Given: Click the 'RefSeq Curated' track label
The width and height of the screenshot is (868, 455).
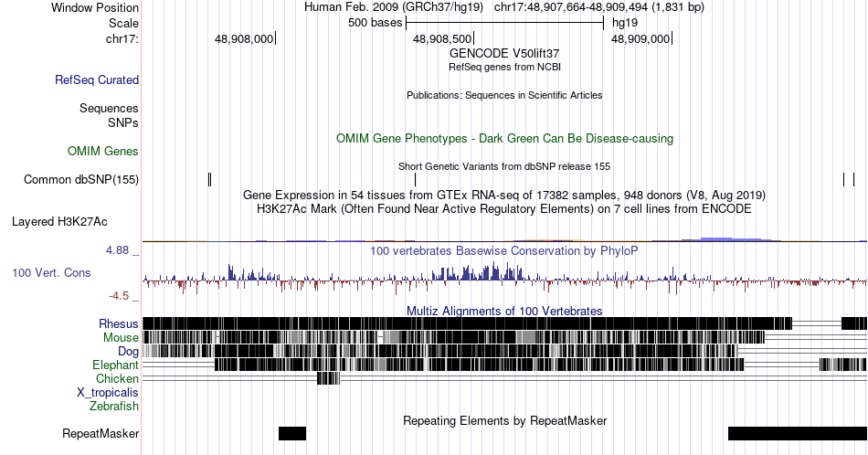Looking at the screenshot, I should tap(97, 79).
